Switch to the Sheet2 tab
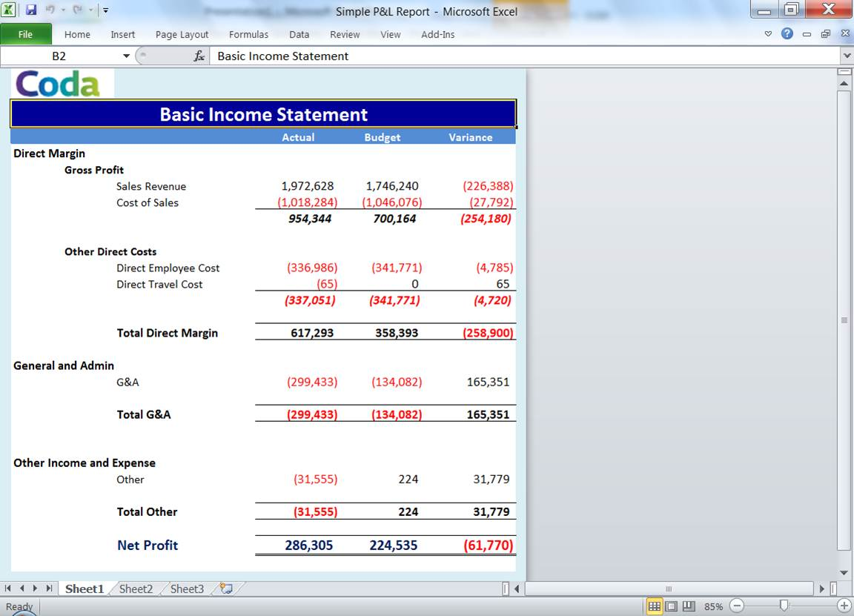Screen dimensions: 854x616 pos(136,589)
